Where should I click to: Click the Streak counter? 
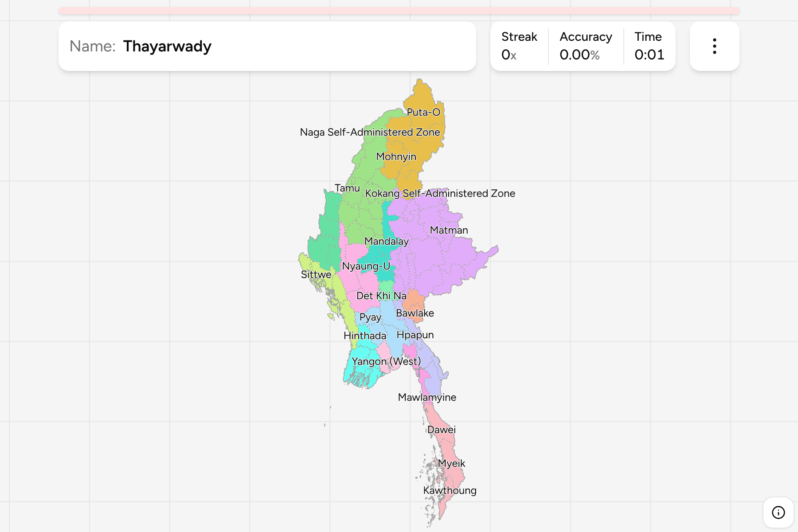pos(519,46)
